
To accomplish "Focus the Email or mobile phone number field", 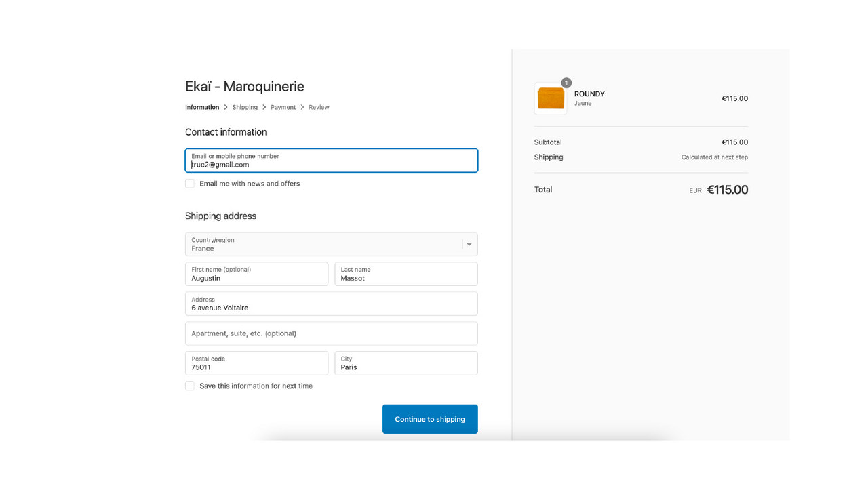I will 332,161.
